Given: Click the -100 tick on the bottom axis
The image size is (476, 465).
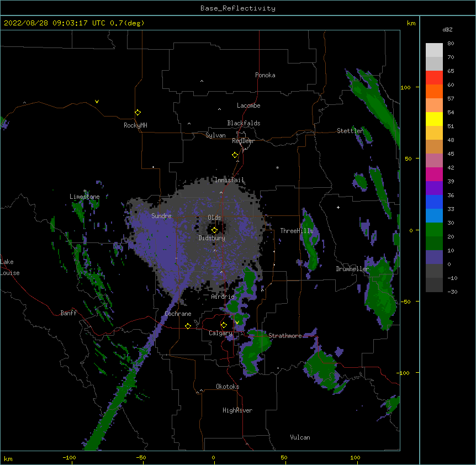Looking at the screenshot, I should 69,457.
